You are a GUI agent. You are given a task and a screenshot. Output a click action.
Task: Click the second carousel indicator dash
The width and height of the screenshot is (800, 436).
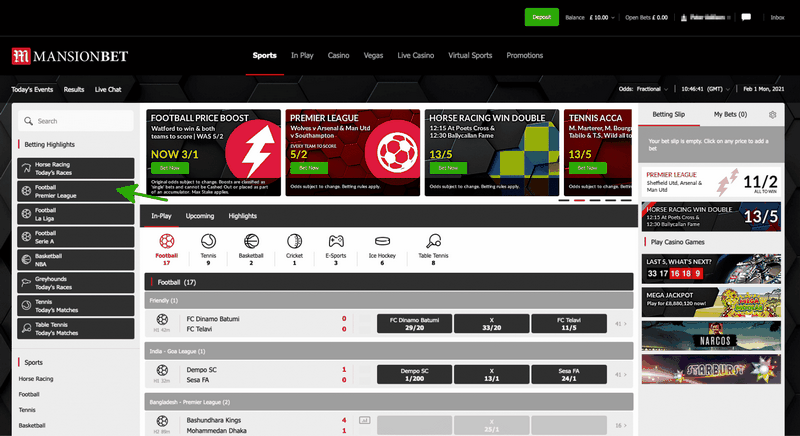point(580,200)
